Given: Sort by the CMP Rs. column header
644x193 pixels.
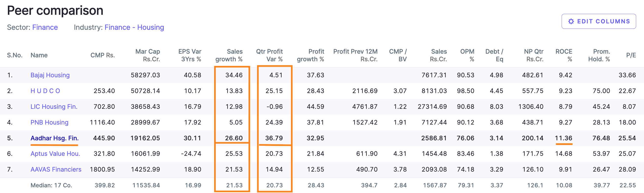Looking at the screenshot, I should (x=102, y=55).
